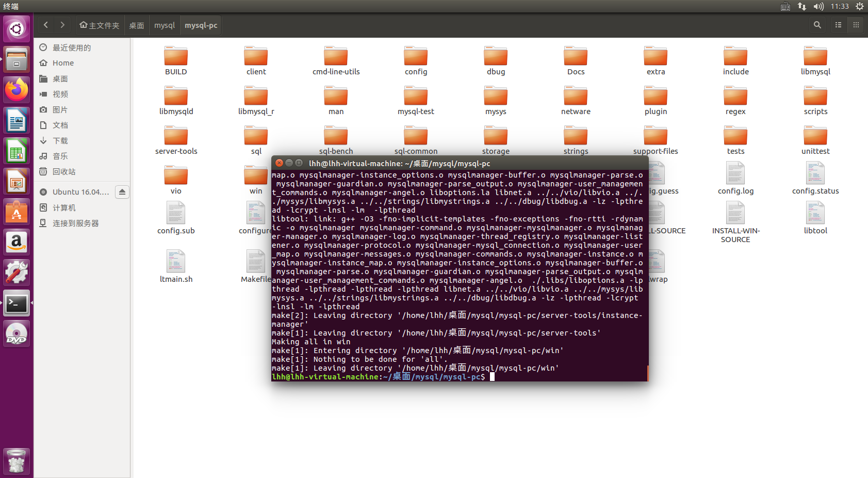Eject the Ubuntu 16.04 volume
This screenshot has height=478, width=868.
pos(122,192)
